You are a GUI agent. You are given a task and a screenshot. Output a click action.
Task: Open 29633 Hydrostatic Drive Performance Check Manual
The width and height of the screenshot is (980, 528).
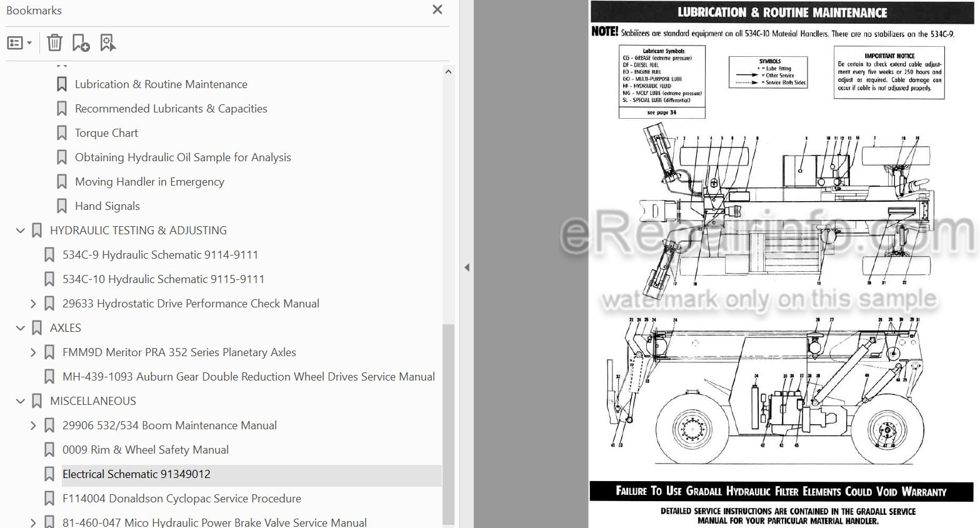(191, 304)
